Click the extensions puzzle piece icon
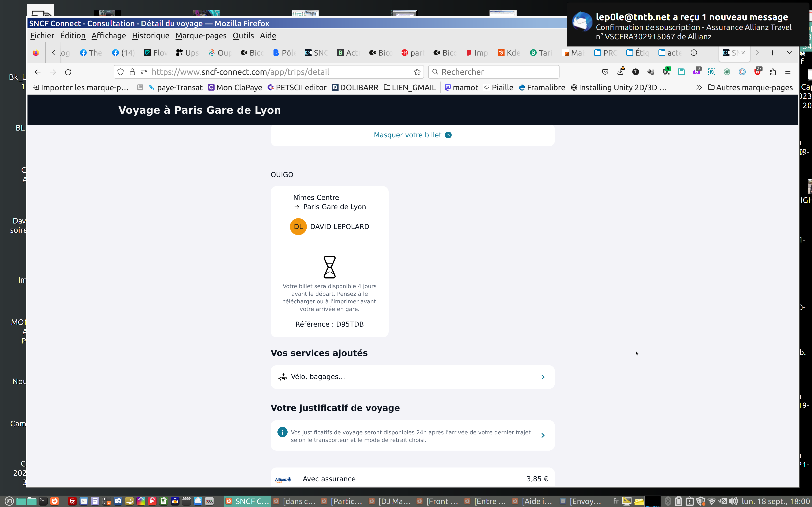812x507 pixels. tap(773, 72)
